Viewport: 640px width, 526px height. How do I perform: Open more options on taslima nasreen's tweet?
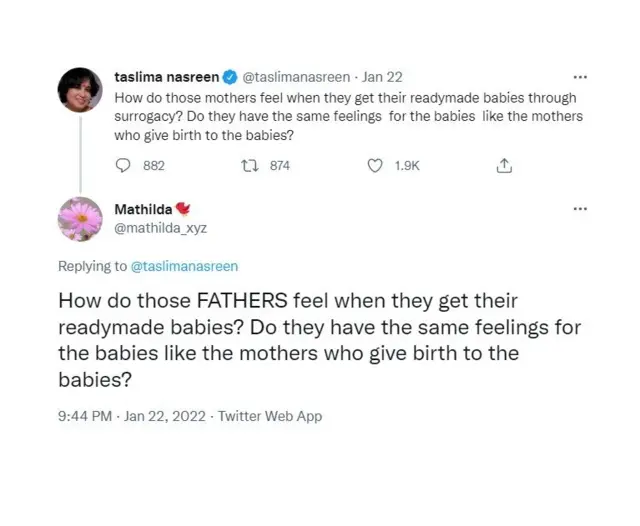(x=580, y=77)
